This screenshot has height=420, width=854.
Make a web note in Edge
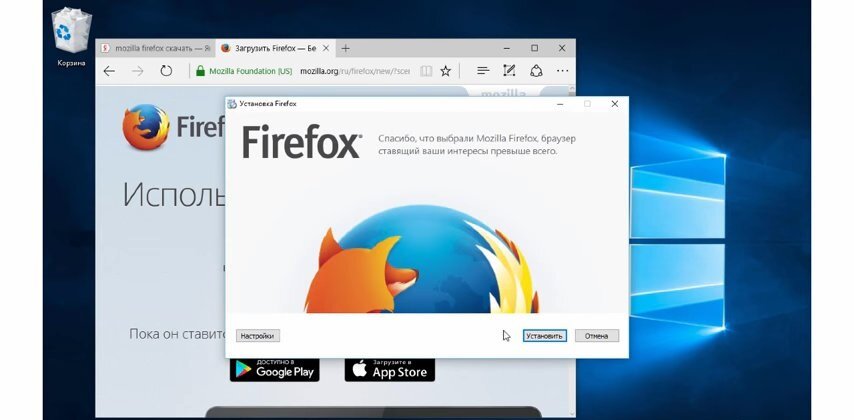(509, 71)
